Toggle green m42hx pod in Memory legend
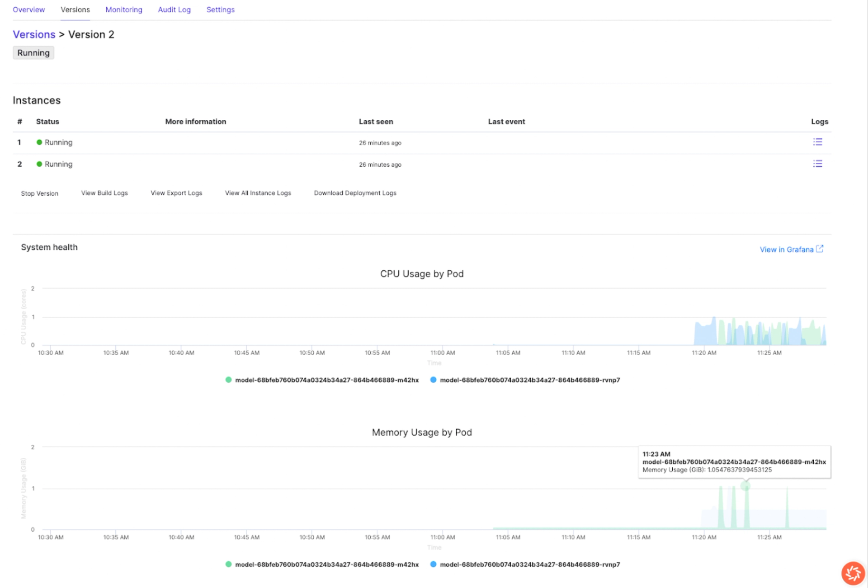 click(x=322, y=564)
